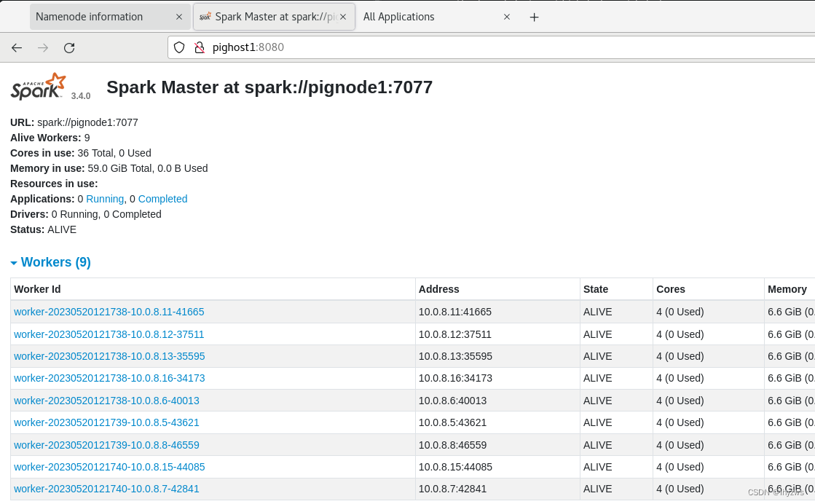Switch to the Namenode information tab
815x504 pixels.
pyautogui.click(x=109, y=17)
